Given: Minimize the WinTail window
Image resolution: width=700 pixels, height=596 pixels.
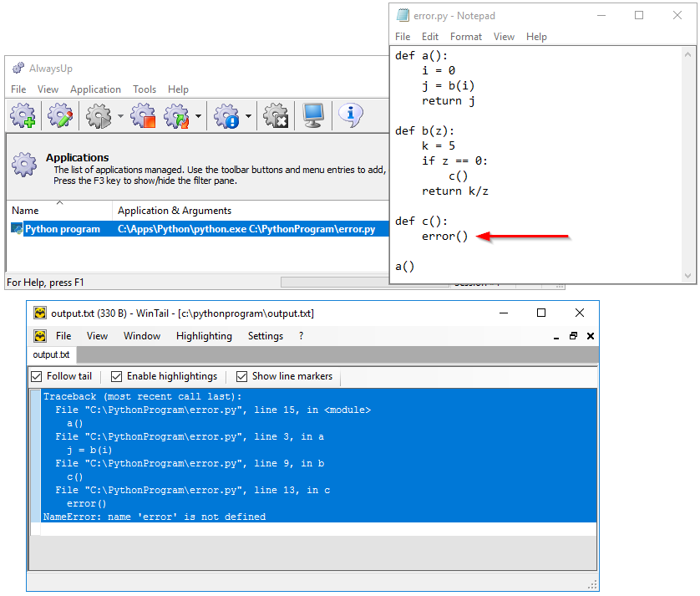Looking at the screenshot, I should click(x=504, y=313).
